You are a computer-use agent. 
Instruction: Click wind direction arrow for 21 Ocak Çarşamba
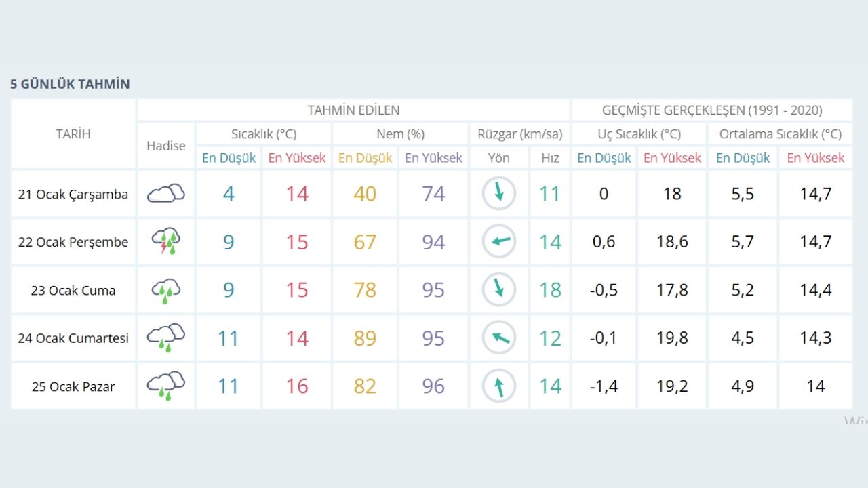tap(499, 194)
